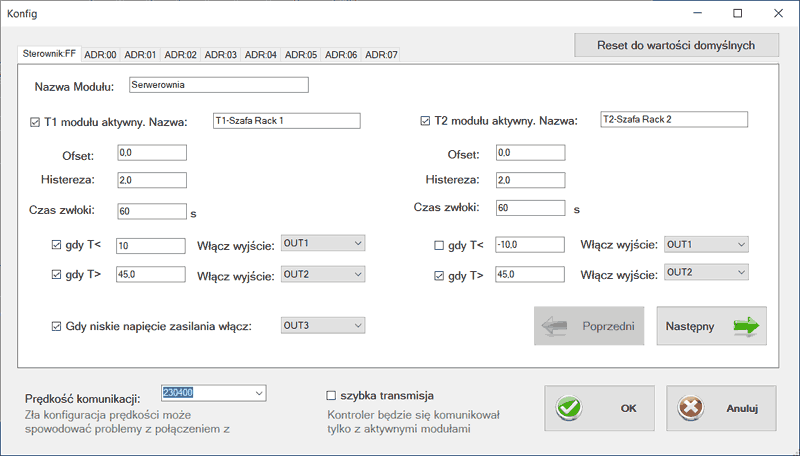Open OUT3 output dropdown

tap(358, 325)
